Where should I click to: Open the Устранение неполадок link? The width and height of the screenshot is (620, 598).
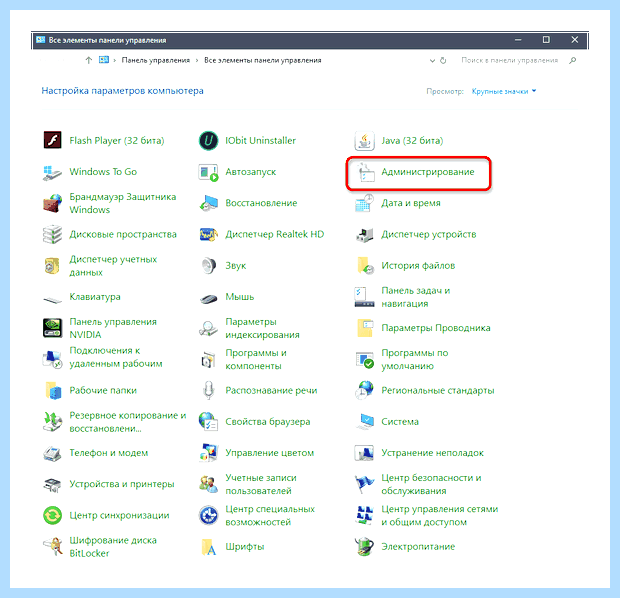[432, 453]
